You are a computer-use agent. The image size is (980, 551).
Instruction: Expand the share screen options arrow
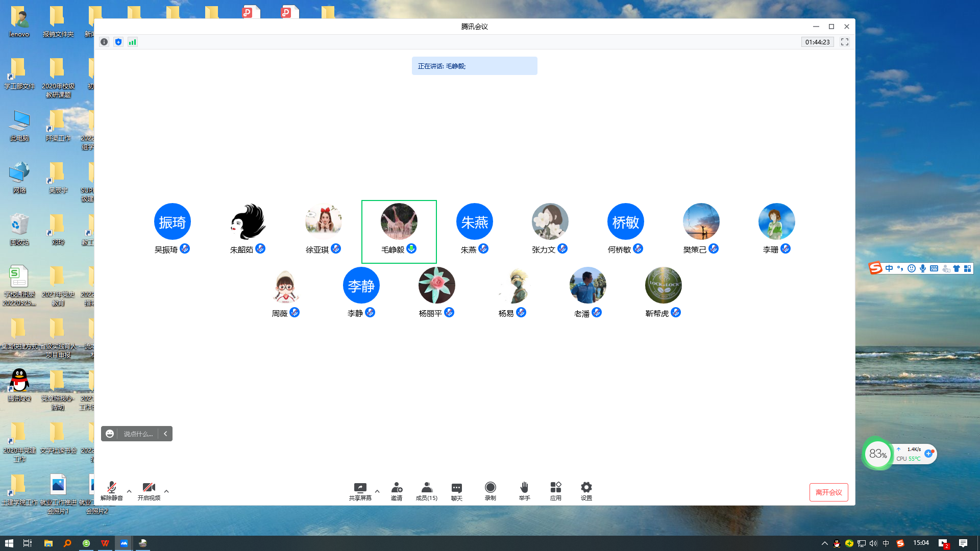pos(377,491)
